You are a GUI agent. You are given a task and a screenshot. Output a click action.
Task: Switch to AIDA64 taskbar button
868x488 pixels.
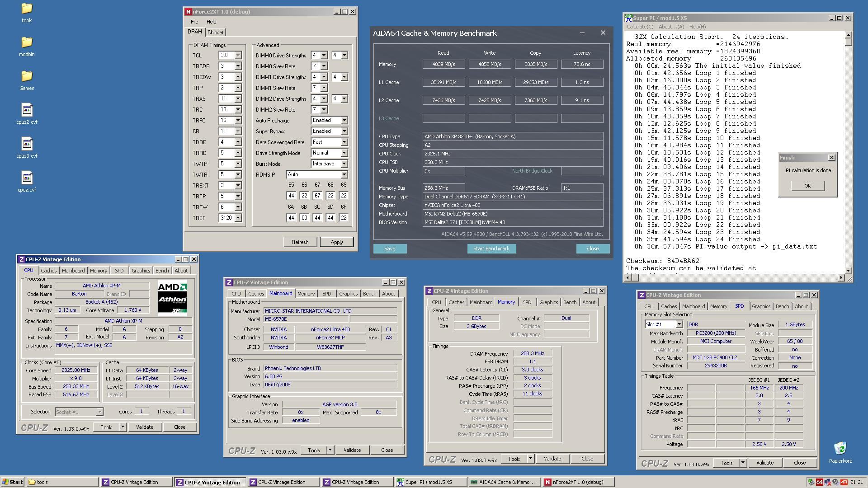coord(504,482)
